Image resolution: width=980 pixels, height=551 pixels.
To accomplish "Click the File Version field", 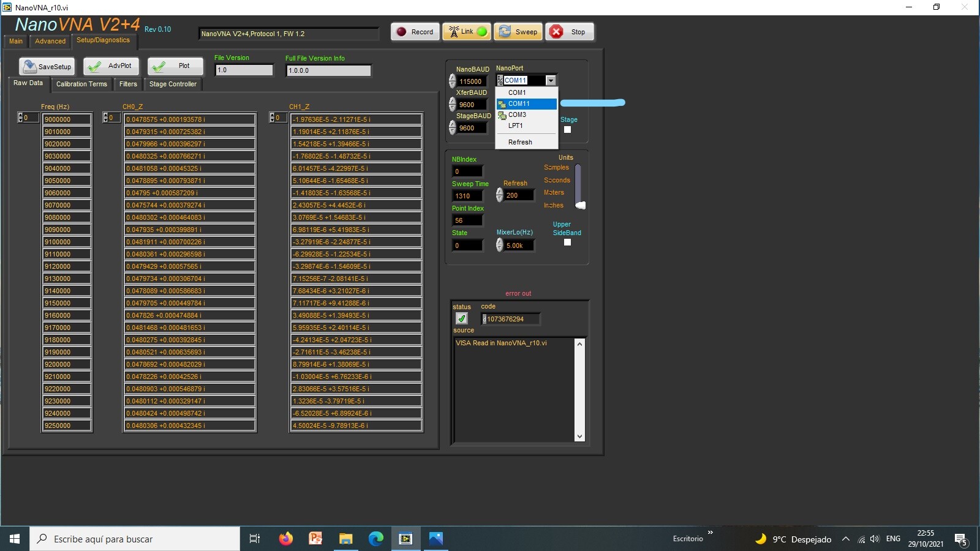I will (x=244, y=70).
